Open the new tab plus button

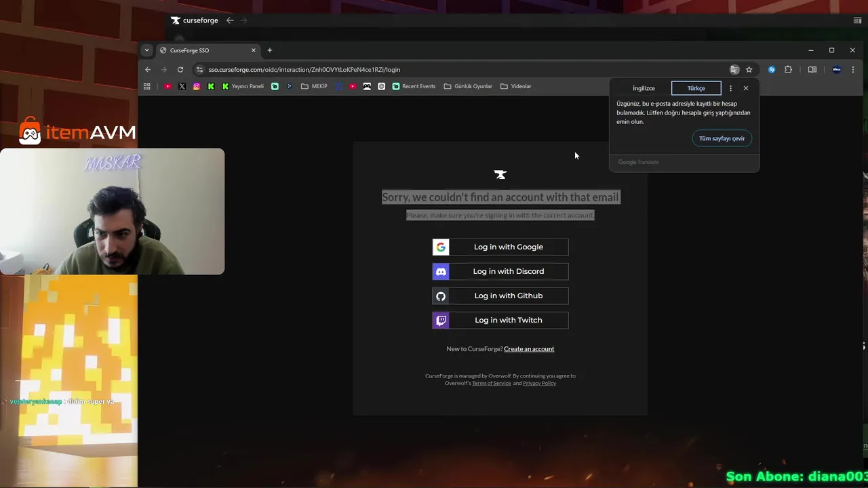[x=269, y=50]
